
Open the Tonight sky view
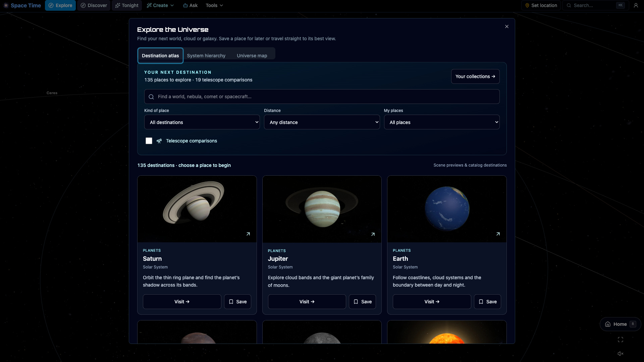[127, 5]
